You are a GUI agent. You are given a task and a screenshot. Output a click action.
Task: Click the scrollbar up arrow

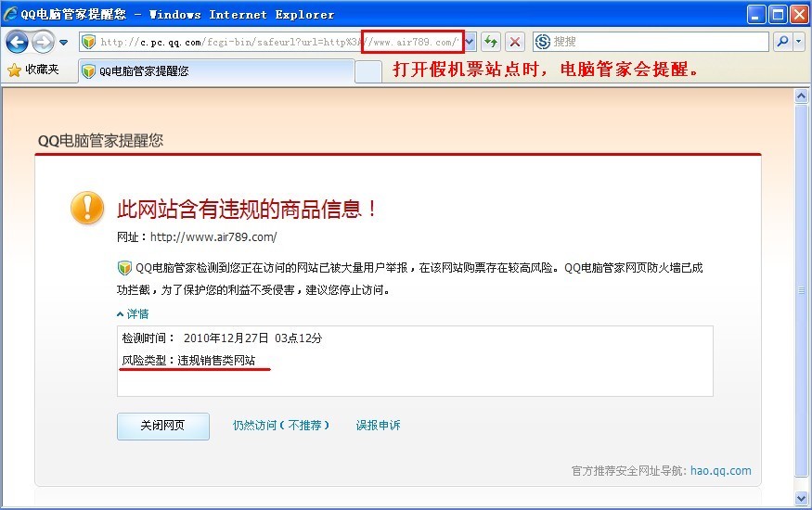tap(801, 96)
